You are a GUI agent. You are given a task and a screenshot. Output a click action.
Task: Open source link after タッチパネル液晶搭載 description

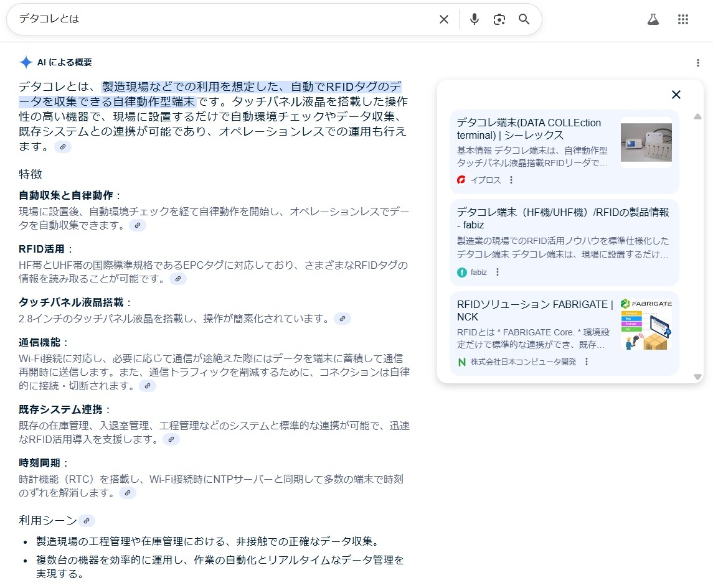[x=342, y=319]
